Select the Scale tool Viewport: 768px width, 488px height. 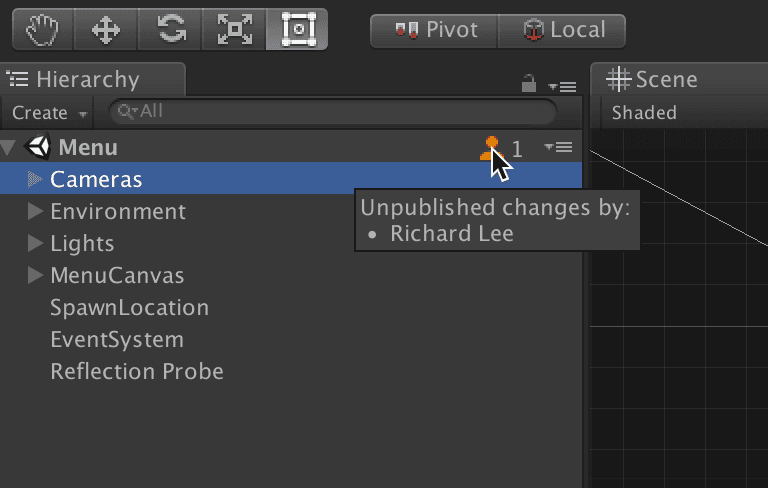click(234, 29)
